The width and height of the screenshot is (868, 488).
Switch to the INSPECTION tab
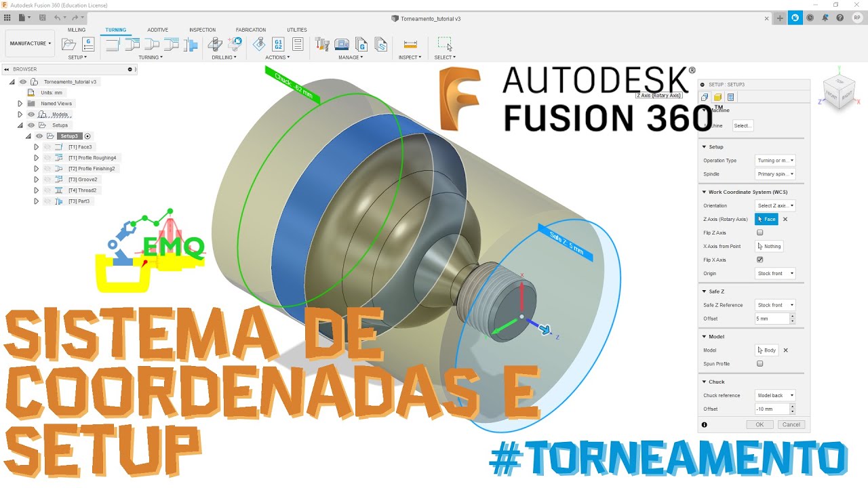tap(202, 30)
